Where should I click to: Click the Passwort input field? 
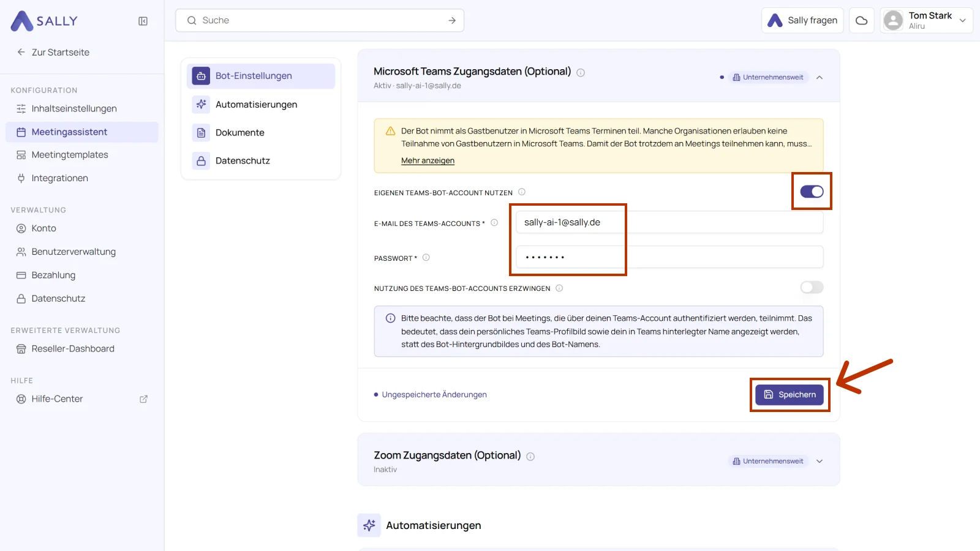669,257
